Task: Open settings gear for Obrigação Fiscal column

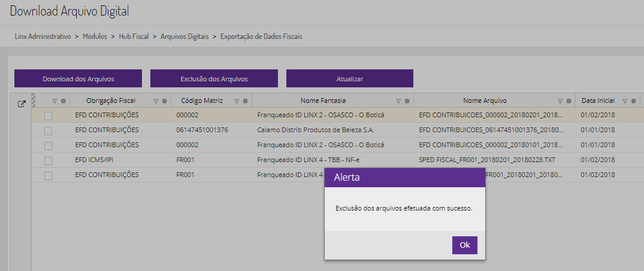Action: [x=164, y=101]
